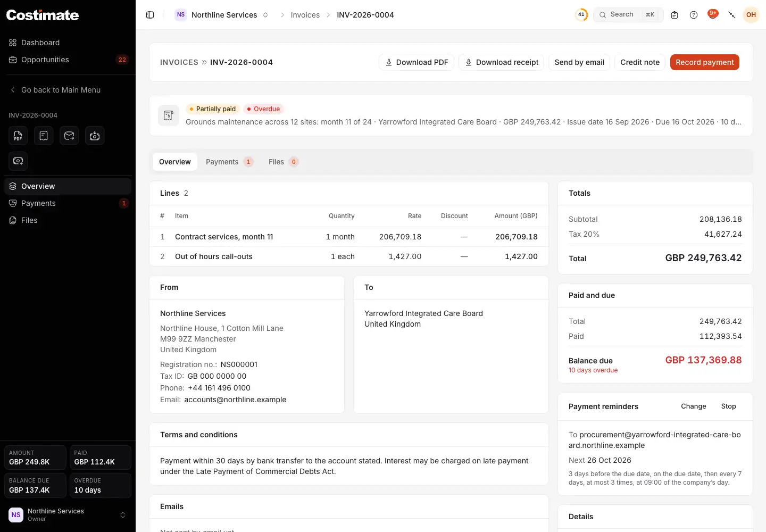Image resolution: width=766 pixels, height=532 pixels.
Task: Open the help question mark icon
Action: click(x=694, y=15)
